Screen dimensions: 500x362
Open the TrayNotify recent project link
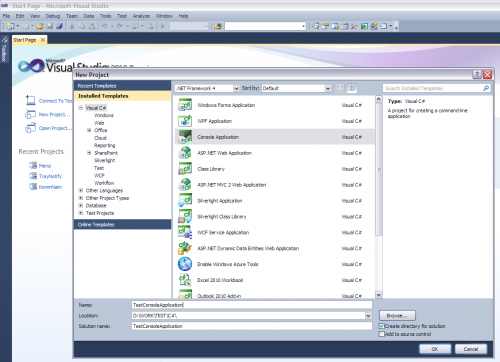[50, 176]
